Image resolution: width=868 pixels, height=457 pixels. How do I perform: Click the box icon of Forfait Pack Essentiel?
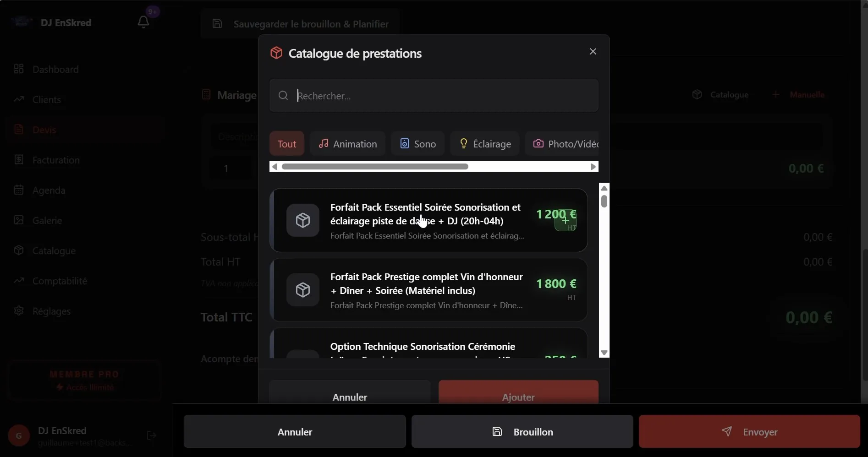(303, 220)
